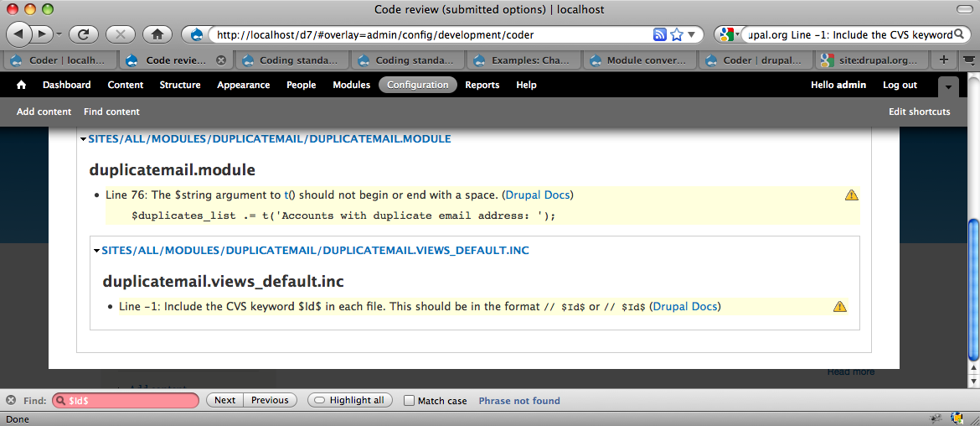Screen dimensions: 980x426
Task: Click the Drupal site icon in address bar
Action: [197, 35]
